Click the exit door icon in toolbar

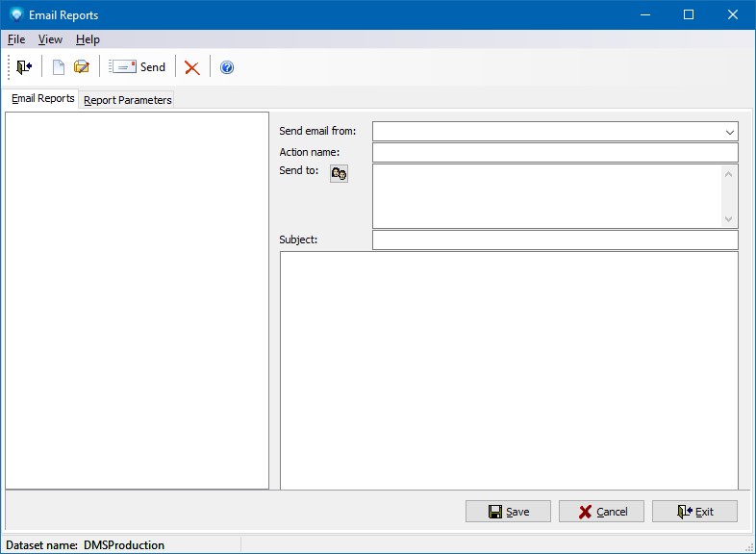[24, 67]
